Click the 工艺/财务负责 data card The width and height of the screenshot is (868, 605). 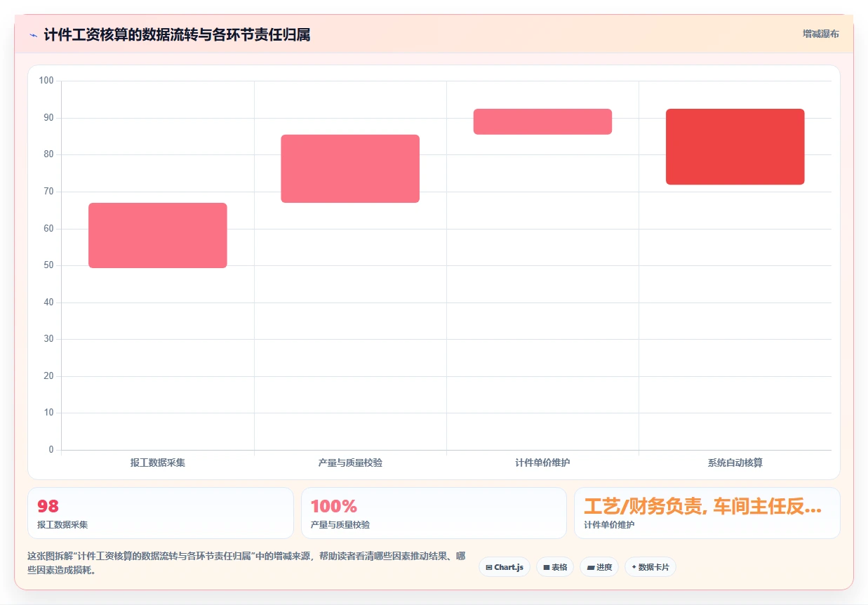click(x=707, y=513)
